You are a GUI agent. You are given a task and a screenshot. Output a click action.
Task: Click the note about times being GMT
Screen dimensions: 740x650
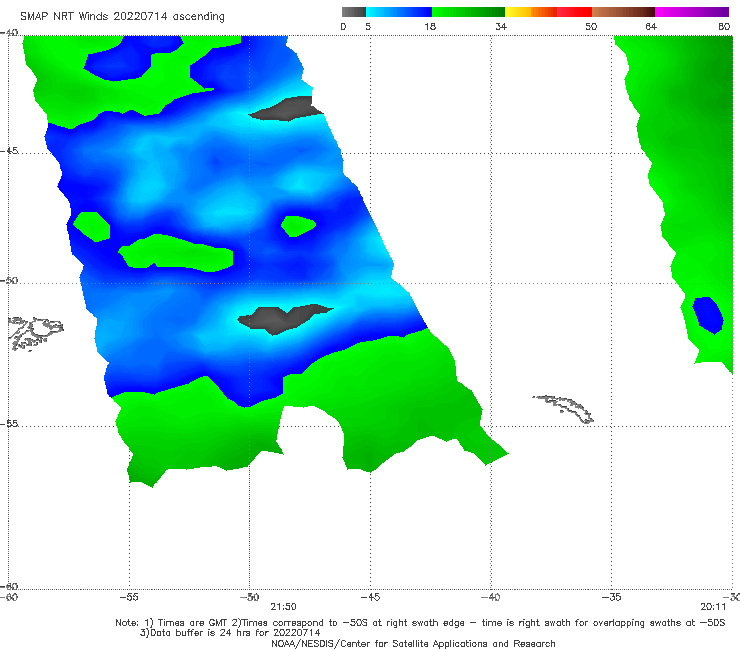click(420, 623)
